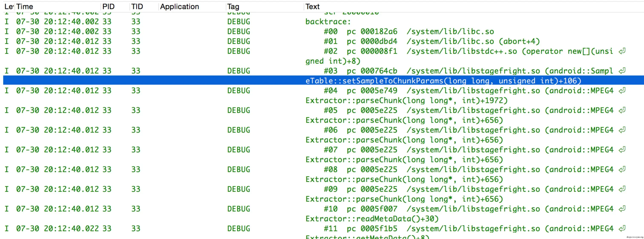Screen dimensions: 644x239
Task: Click the Tag column header
Action: pyautogui.click(x=233, y=7)
